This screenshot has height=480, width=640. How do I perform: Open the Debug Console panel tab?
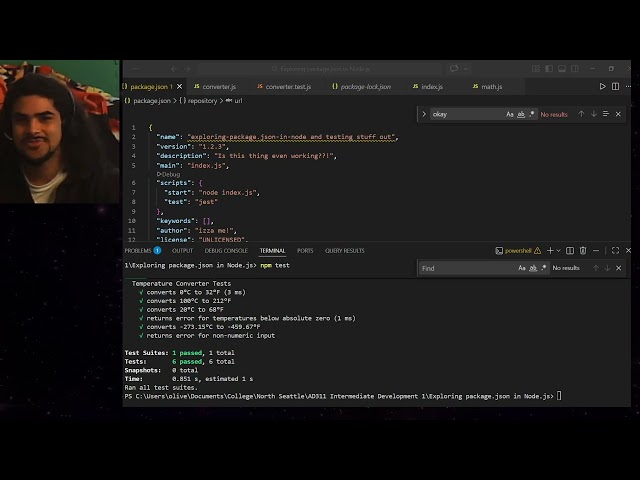click(x=226, y=251)
